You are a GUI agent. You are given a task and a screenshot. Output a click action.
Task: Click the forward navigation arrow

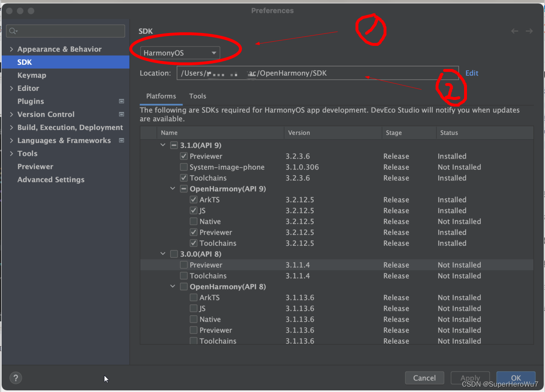pyautogui.click(x=529, y=31)
